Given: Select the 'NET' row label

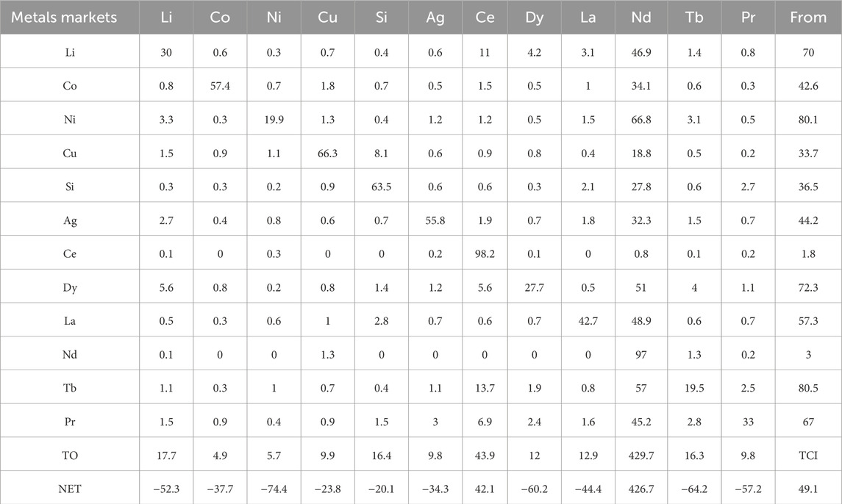Looking at the screenshot, I should [x=70, y=489].
